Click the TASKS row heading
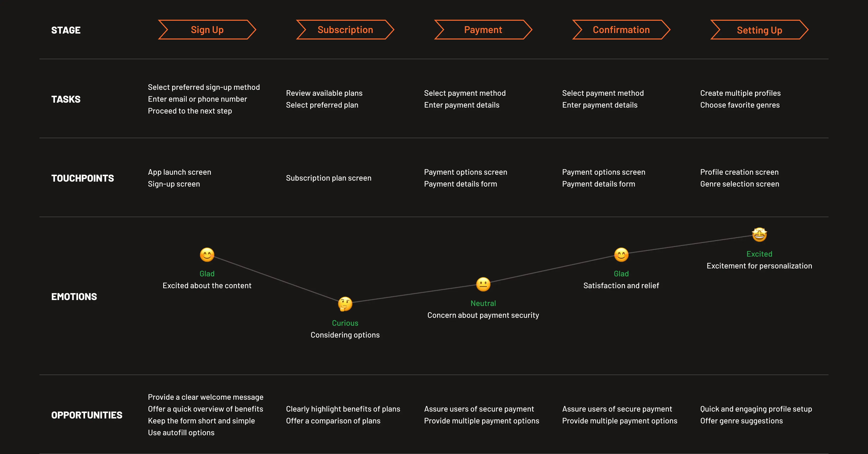Viewport: 868px width, 454px height. (x=66, y=99)
